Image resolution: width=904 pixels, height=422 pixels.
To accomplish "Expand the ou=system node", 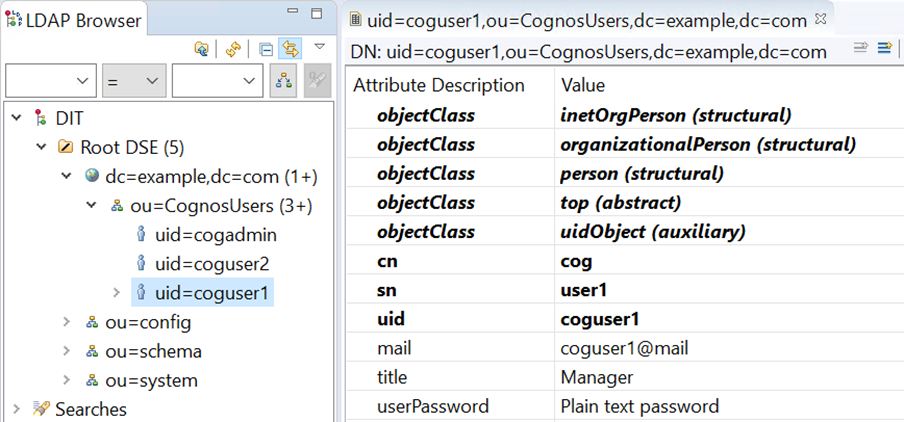I will click(x=66, y=380).
